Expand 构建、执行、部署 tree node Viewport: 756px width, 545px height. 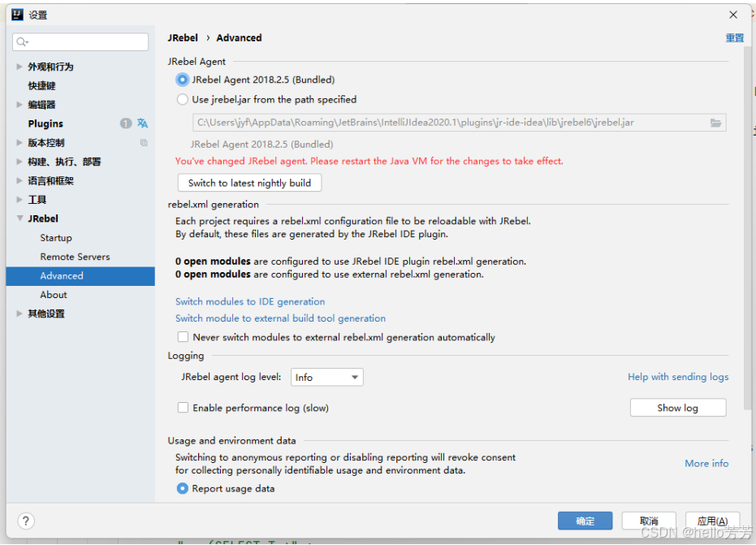[x=19, y=162]
